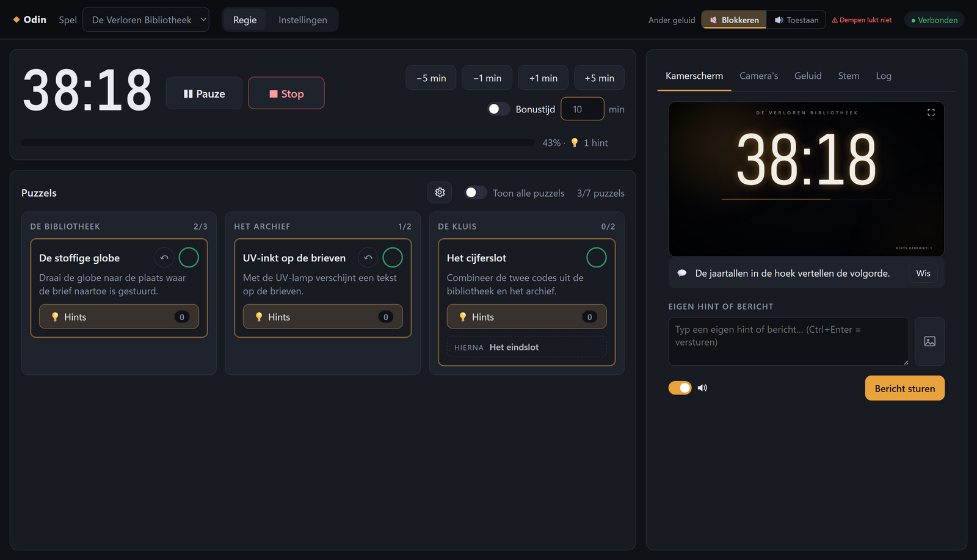This screenshot has height=560, width=977.
Task: Enable Toon alle puzzels switch
Action: [476, 192]
